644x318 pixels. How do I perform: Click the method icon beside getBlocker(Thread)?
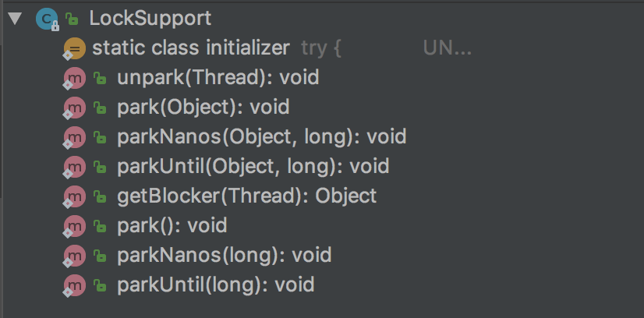74,196
